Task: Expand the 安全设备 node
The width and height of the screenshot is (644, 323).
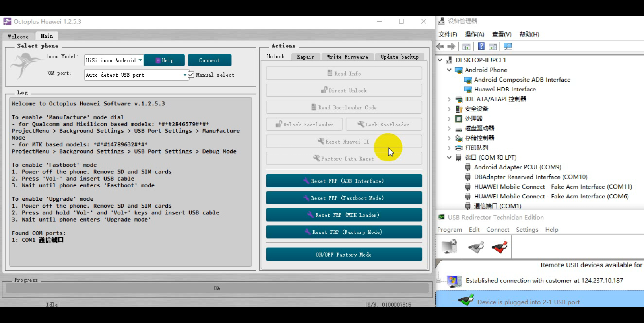Action: 449,109
